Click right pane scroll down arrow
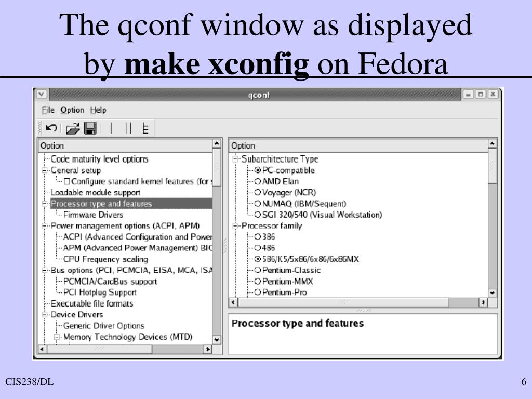 point(493,293)
